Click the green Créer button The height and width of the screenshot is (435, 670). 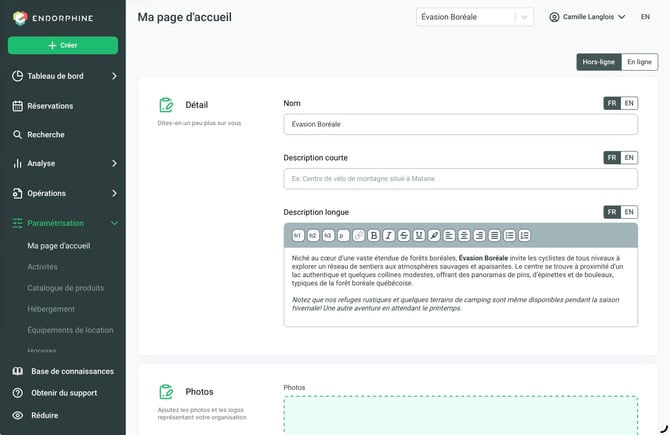[63, 45]
